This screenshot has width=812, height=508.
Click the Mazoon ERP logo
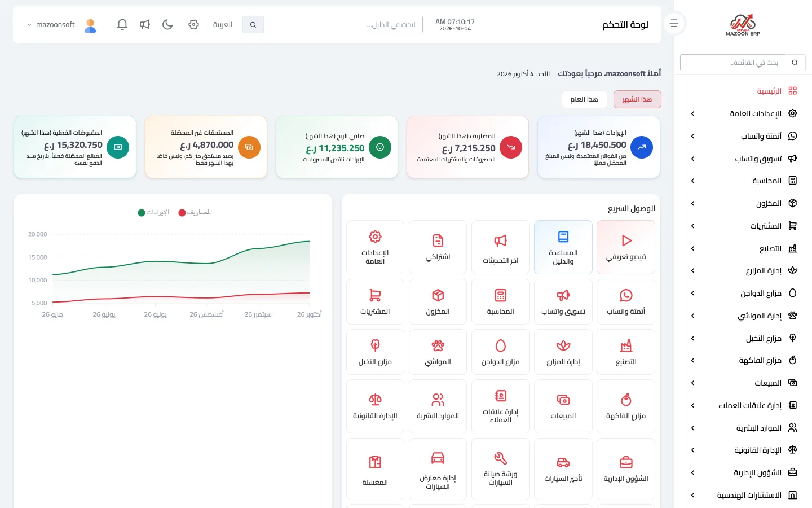(x=743, y=25)
